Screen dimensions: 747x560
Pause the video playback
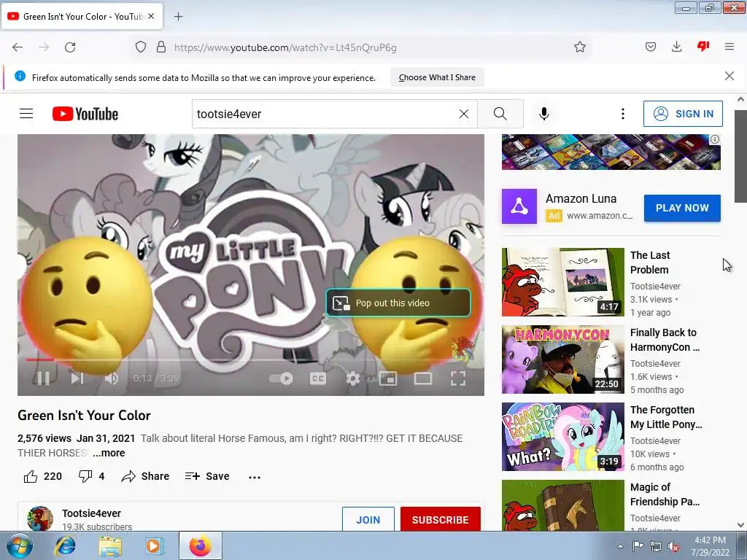point(43,378)
